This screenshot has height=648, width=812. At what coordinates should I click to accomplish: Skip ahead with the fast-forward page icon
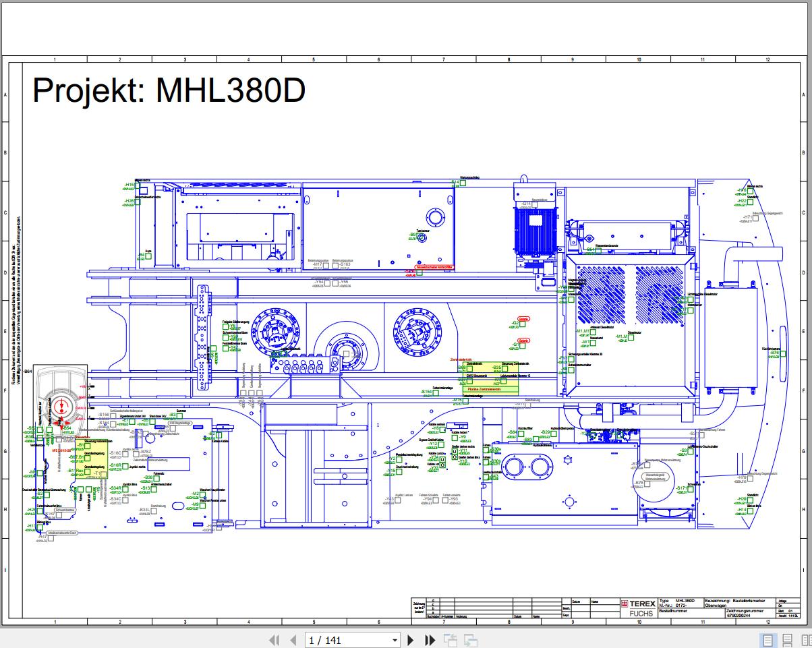430,639
